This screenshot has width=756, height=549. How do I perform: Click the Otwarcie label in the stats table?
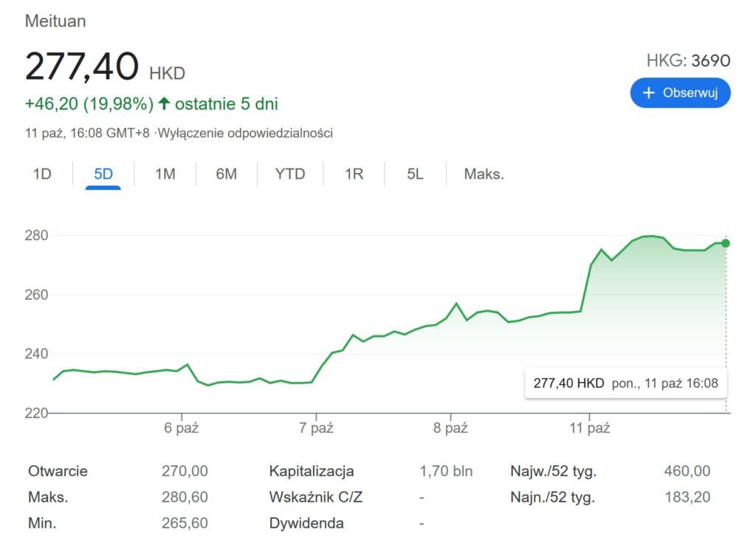tap(58, 471)
